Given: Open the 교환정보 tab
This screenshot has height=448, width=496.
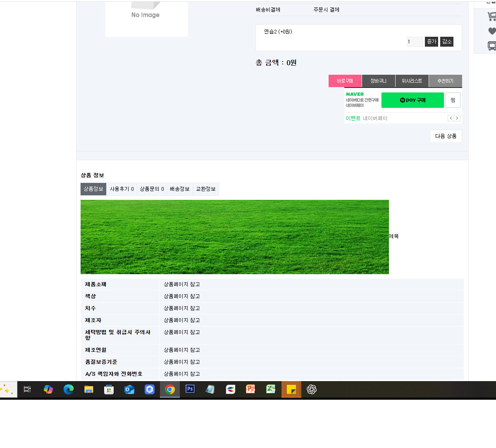Looking at the screenshot, I should click(x=206, y=189).
